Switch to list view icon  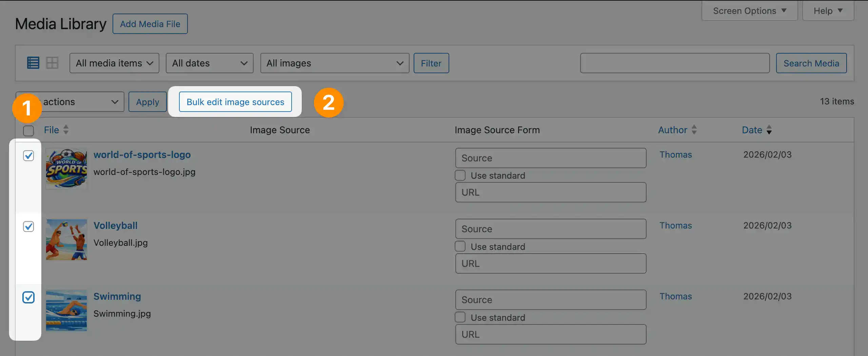pyautogui.click(x=33, y=63)
